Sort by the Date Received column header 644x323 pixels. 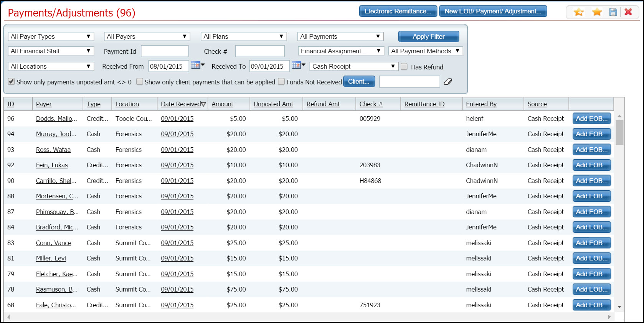point(181,104)
